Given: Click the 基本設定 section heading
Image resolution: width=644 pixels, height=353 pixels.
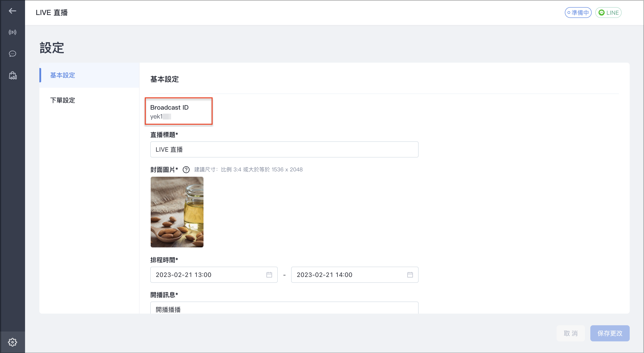Looking at the screenshot, I should pyautogui.click(x=165, y=79).
